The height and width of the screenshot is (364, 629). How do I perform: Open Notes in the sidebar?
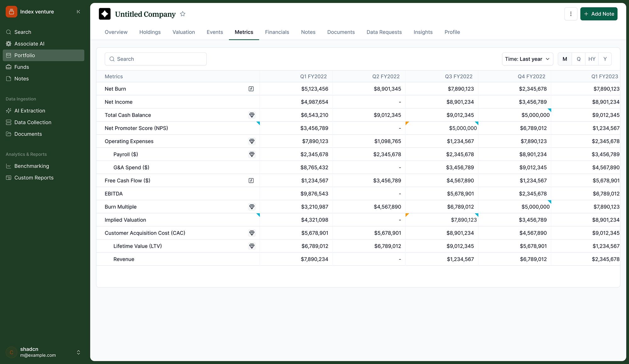click(x=43, y=79)
